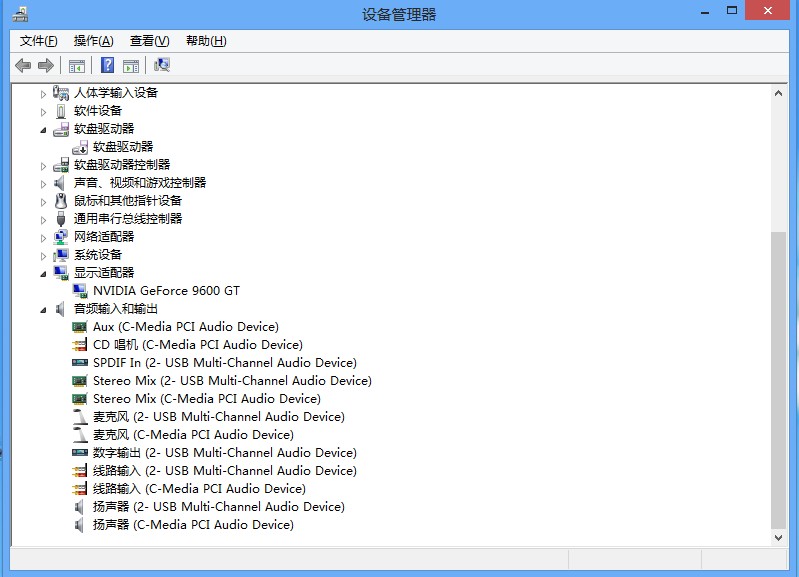Minimize the 设备管理器 window
The height and width of the screenshot is (577, 799).
coord(705,12)
